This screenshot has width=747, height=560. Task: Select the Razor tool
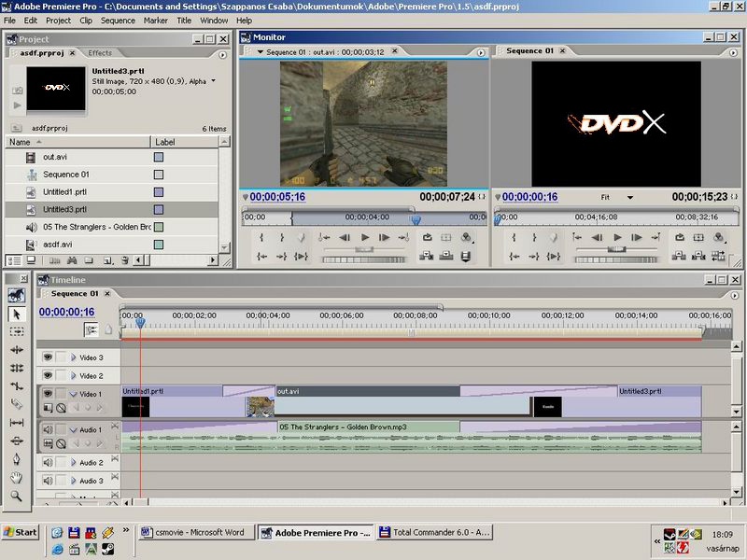17,404
